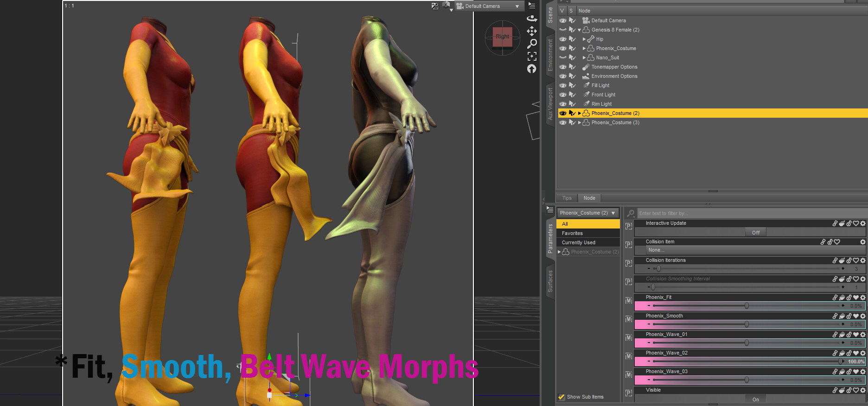This screenshot has height=406, width=868.
Task: Open the Parameters pane options menu icon
Action: pyautogui.click(x=550, y=209)
